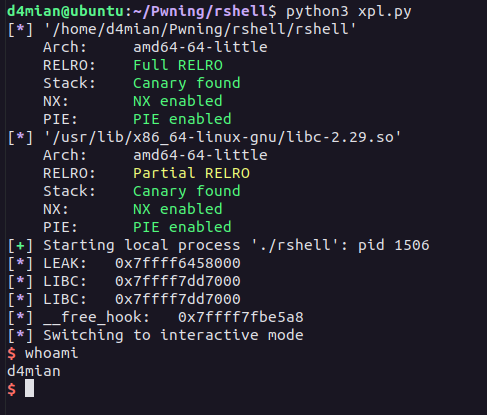This screenshot has width=487, height=415.
Task: Click the '~/Pwning/rshell' path in the prompt
Action: (205, 11)
